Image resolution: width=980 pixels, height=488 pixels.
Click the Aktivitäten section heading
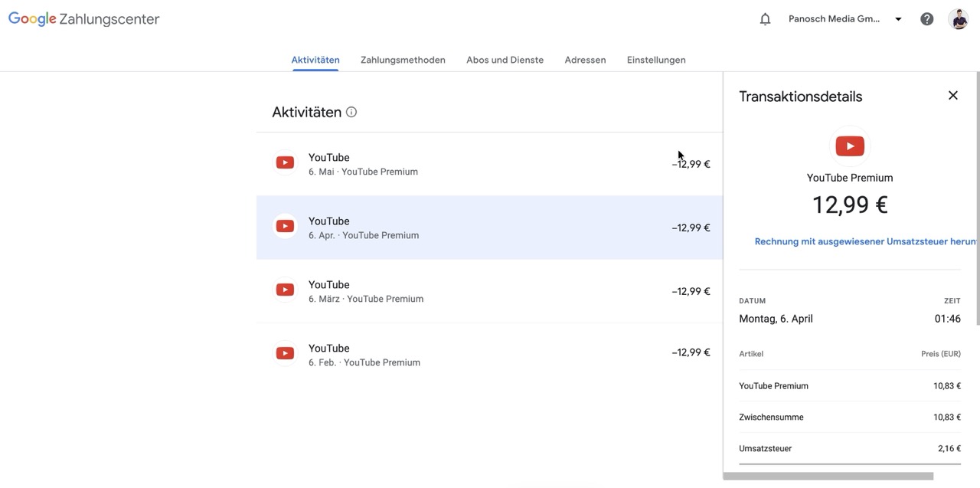(x=306, y=112)
